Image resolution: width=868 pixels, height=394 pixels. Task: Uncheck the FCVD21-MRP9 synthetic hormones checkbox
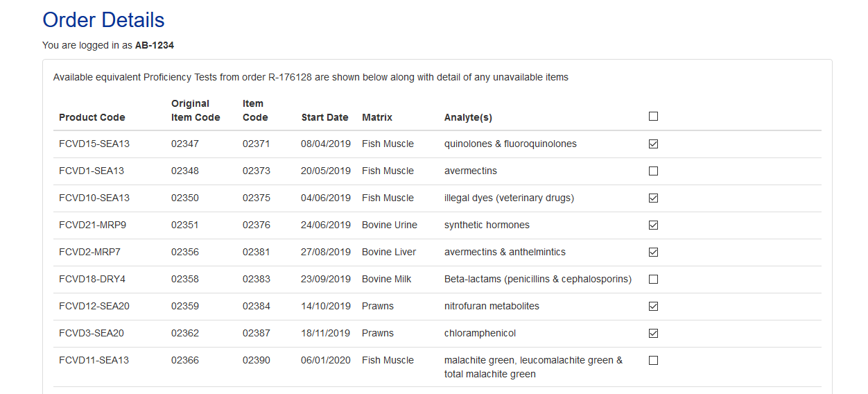pos(653,225)
